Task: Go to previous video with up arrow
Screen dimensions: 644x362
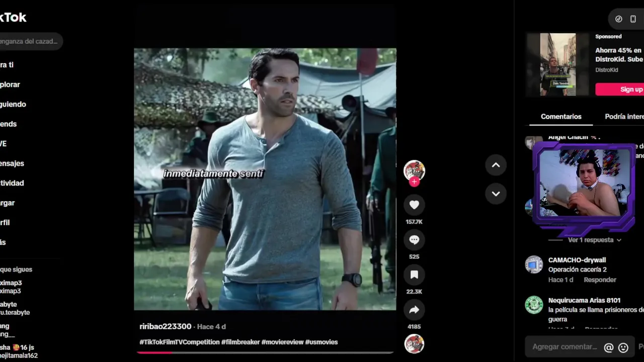Action: tap(496, 165)
